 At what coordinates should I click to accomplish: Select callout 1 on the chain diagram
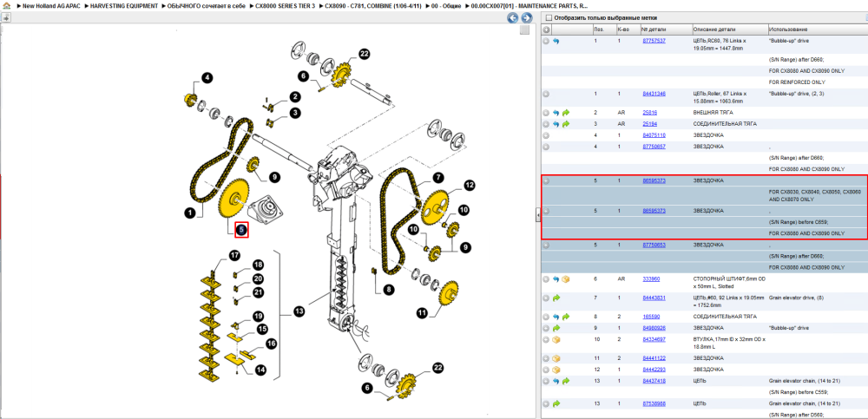tap(190, 212)
